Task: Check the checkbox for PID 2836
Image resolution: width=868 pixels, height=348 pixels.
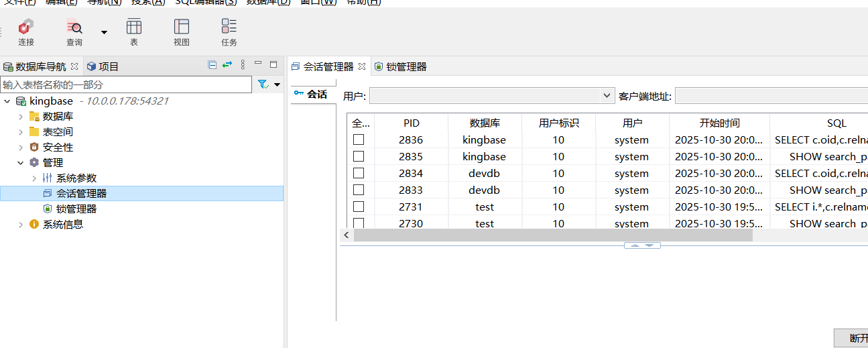Action: pyautogui.click(x=359, y=139)
